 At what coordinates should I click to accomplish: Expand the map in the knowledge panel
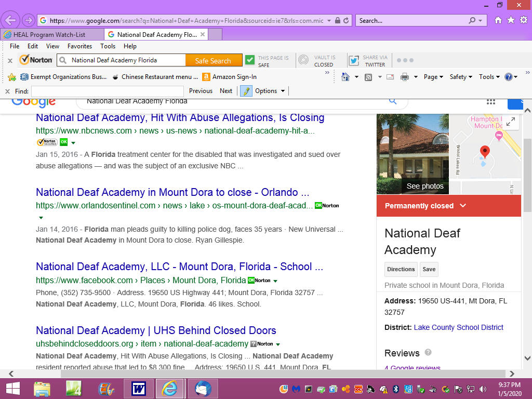coord(510,122)
